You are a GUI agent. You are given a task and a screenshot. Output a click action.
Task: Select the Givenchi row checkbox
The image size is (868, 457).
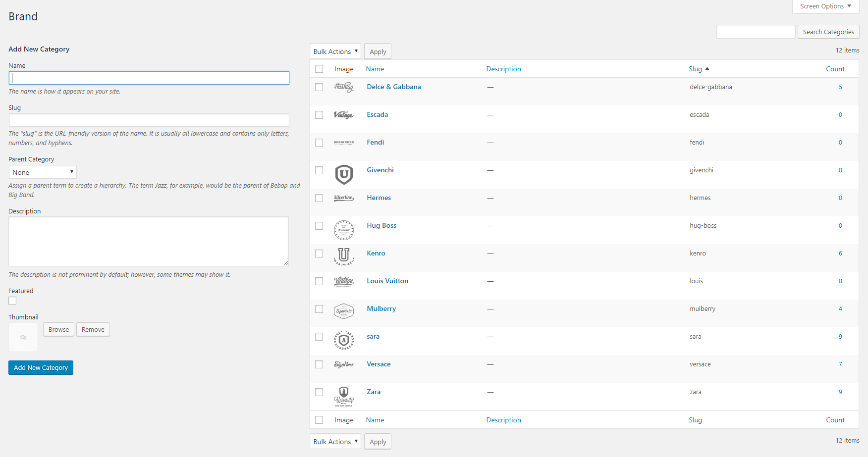tap(319, 170)
